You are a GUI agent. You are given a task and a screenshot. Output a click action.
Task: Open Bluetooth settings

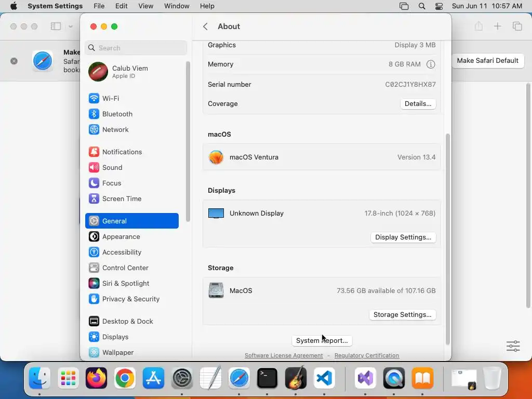point(131,114)
